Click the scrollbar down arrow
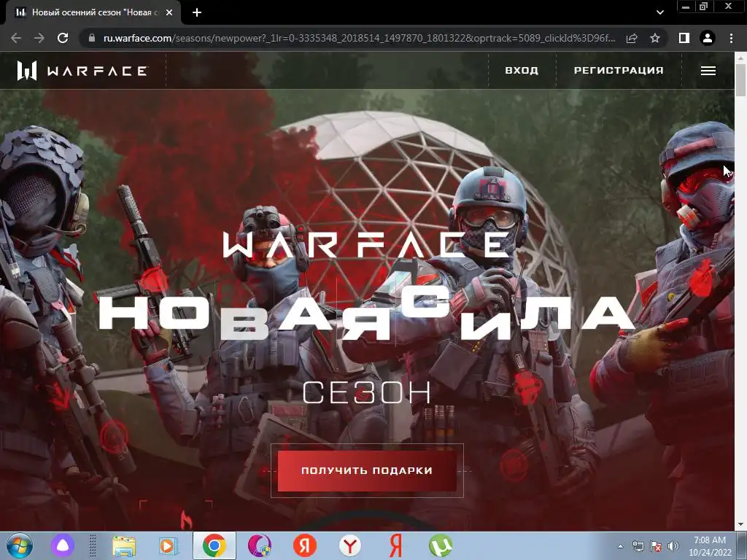This screenshot has height=560, width=747. (740, 524)
